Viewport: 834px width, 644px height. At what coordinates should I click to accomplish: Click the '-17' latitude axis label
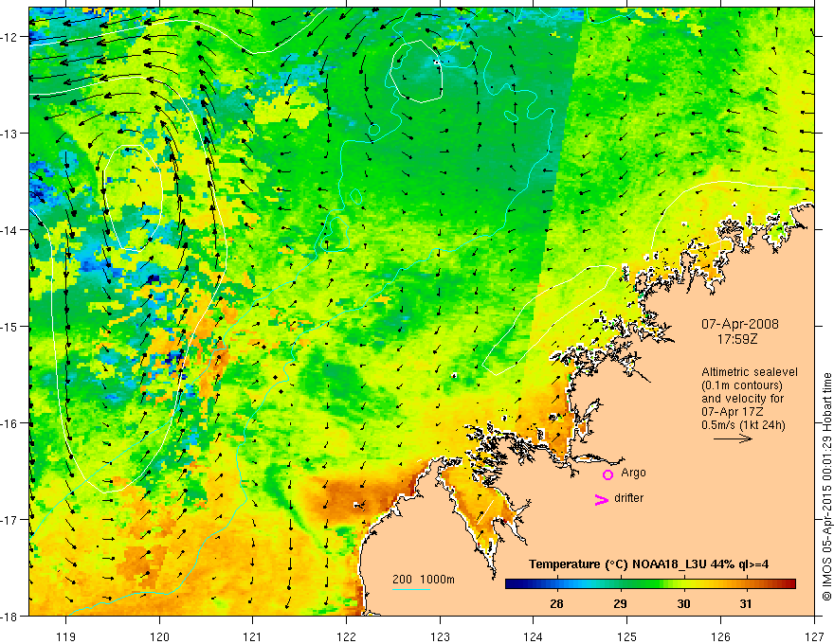tap(9, 520)
